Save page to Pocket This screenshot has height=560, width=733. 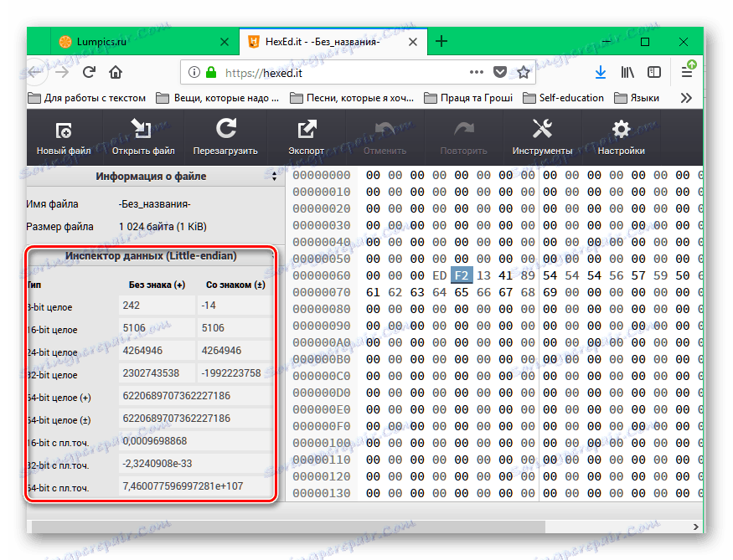[x=500, y=72]
